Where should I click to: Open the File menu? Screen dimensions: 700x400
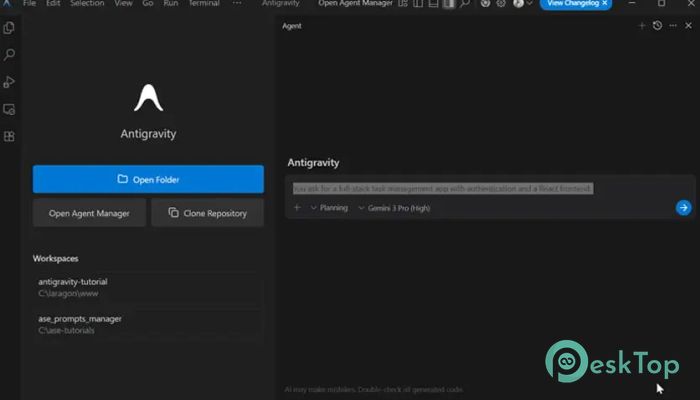(29, 3)
